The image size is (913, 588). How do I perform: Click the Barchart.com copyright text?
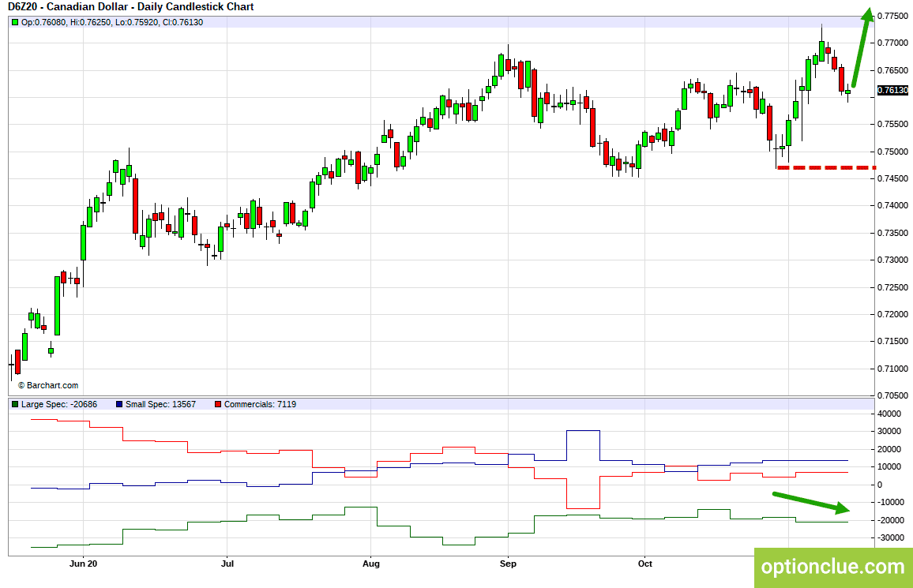[x=47, y=385]
